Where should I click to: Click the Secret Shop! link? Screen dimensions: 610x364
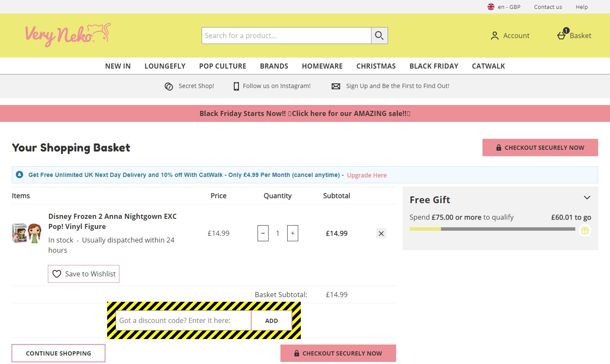[197, 86]
